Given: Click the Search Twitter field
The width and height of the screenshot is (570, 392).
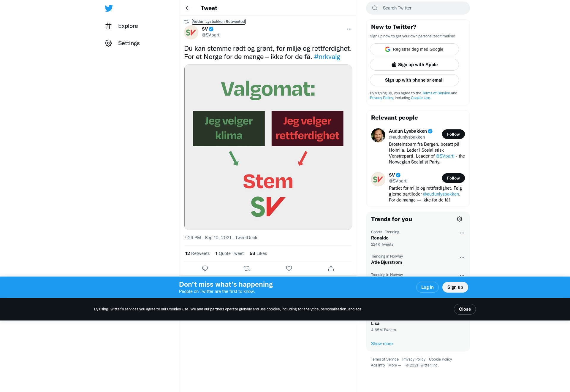Looking at the screenshot, I should 418,8.
